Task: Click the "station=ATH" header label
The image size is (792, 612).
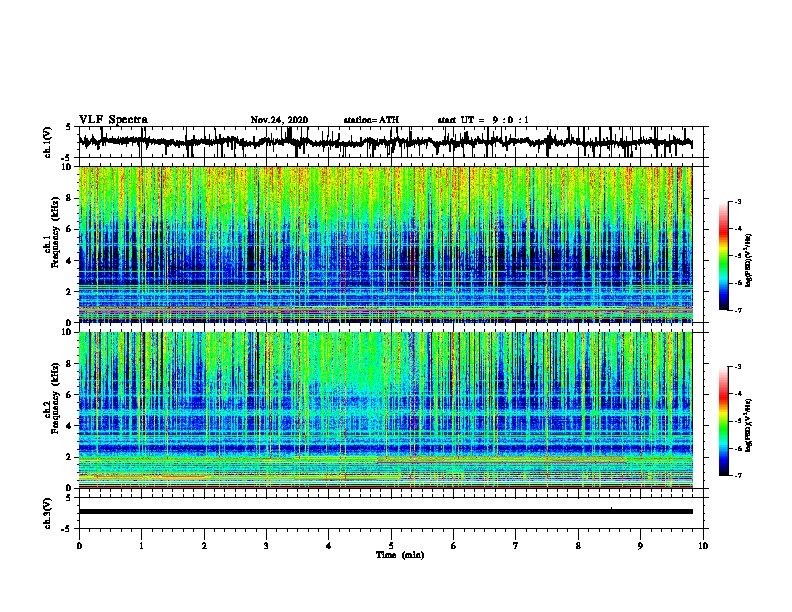Action: [x=371, y=120]
